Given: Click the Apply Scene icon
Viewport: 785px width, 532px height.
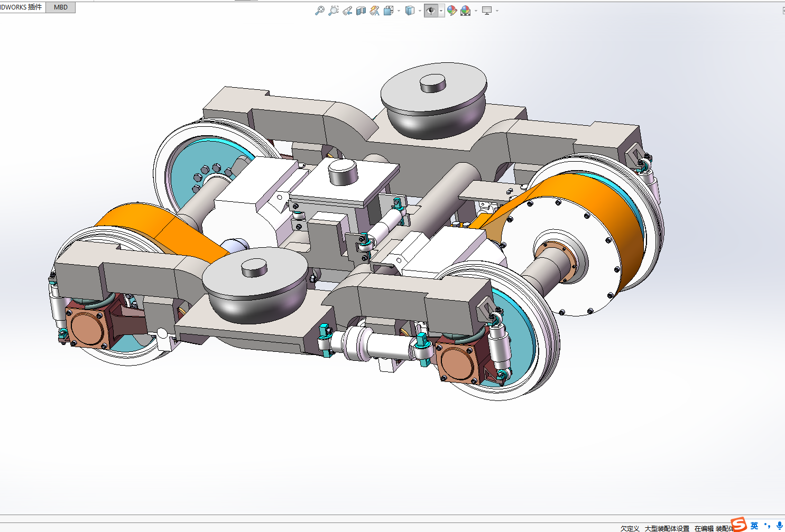Looking at the screenshot, I should click(x=466, y=11).
